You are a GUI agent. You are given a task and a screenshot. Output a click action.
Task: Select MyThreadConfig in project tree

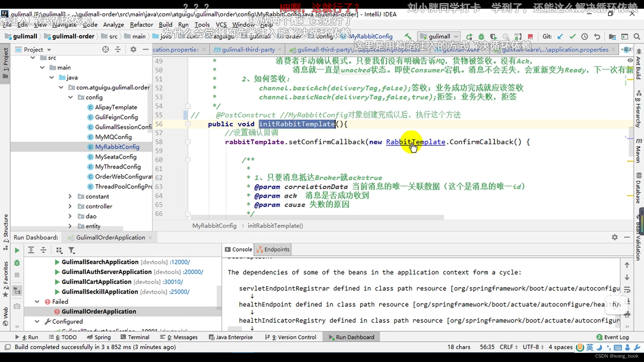click(118, 167)
